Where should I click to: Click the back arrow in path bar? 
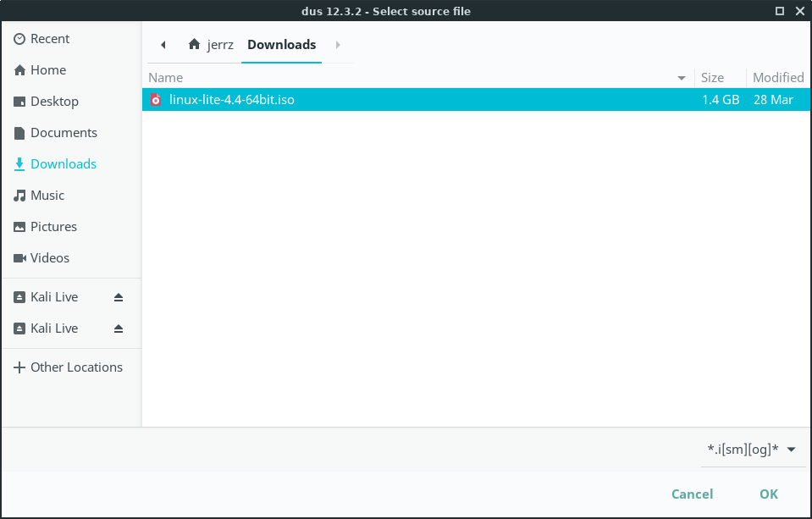[163, 45]
